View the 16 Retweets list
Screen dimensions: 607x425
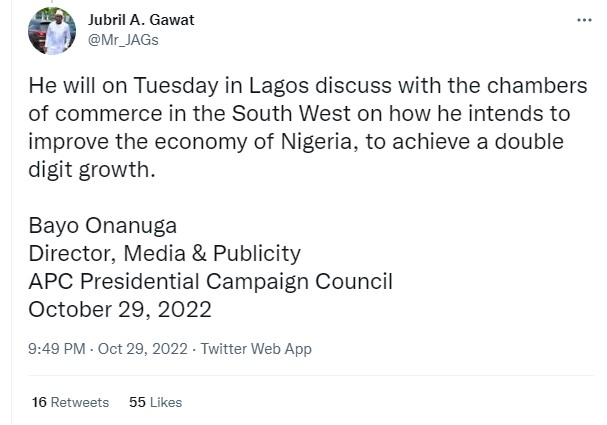70,402
